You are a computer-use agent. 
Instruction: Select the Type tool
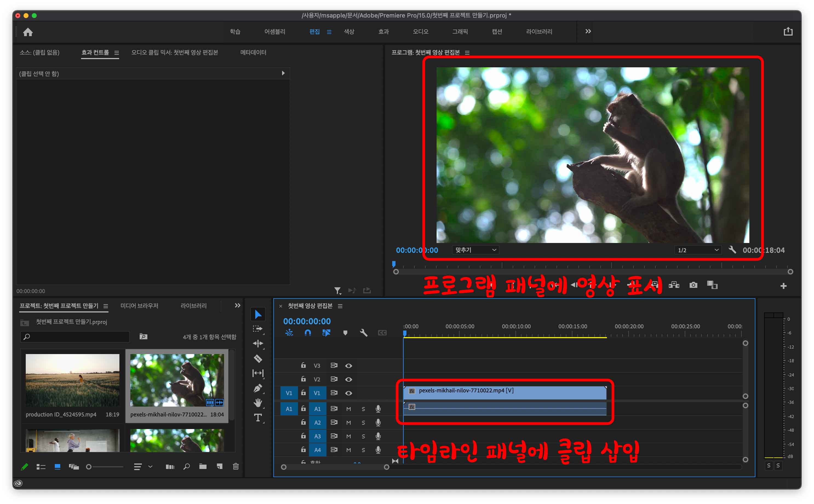click(x=257, y=418)
